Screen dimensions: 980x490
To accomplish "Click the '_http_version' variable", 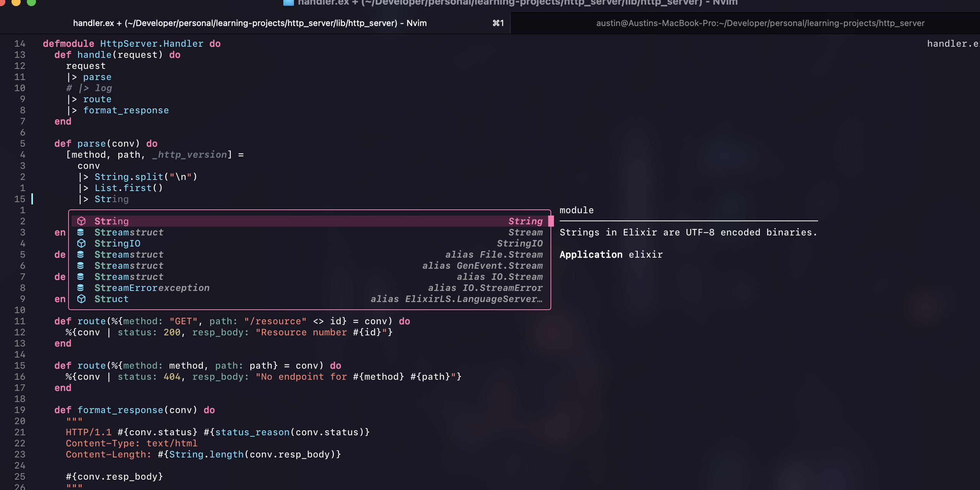I will pos(189,155).
